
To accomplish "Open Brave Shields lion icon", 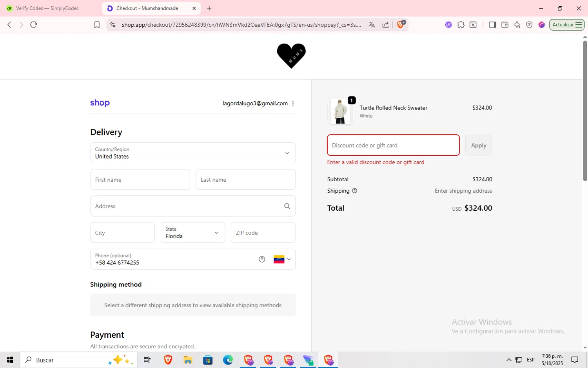I will click(x=401, y=24).
